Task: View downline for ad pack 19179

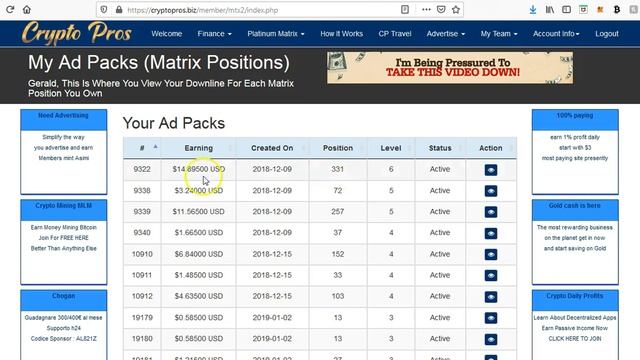Action: pyautogui.click(x=491, y=318)
